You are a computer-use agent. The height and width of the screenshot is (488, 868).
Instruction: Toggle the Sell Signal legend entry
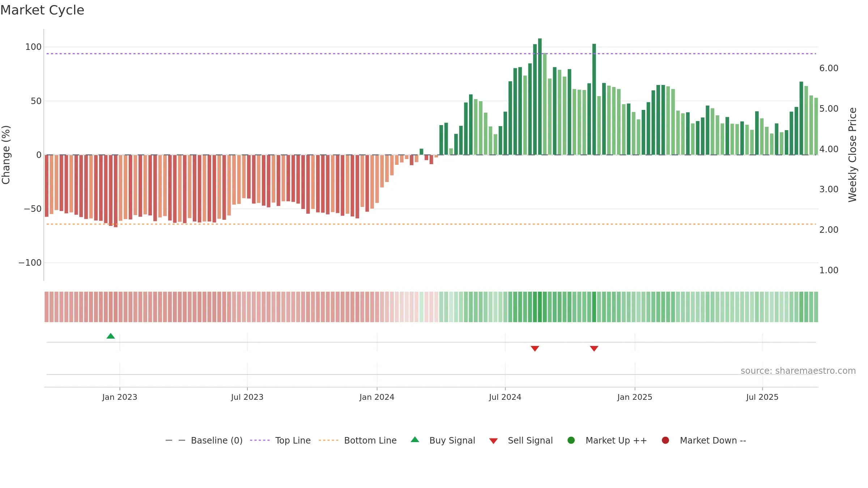click(521, 440)
